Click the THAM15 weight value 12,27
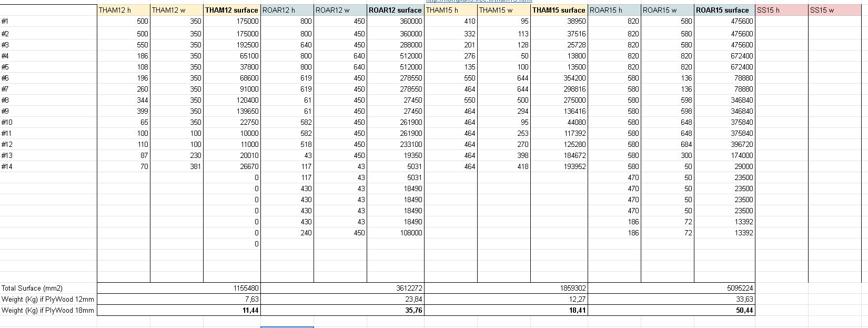This screenshot has width=868, height=328. click(x=577, y=299)
